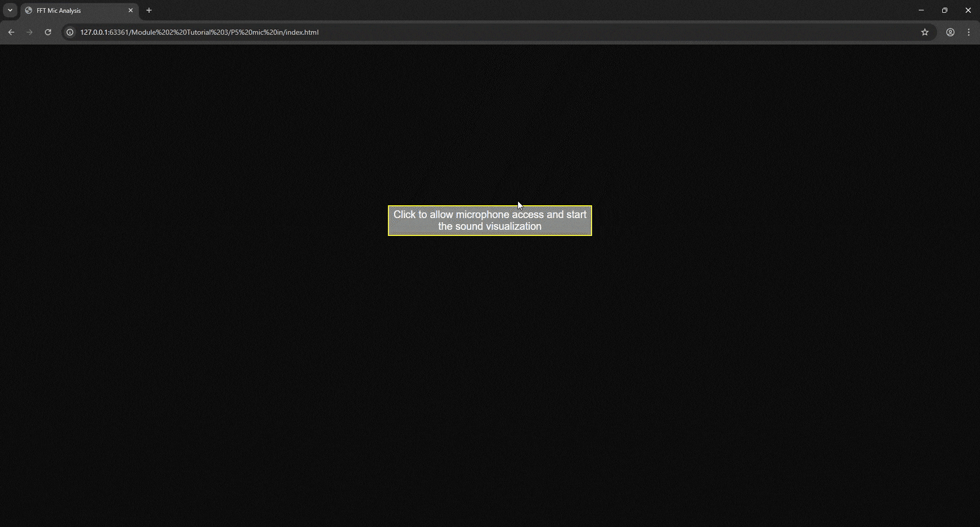Viewport: 980px width, 527px height.
Task: Close the FFT Mic Analysis tab
Action: (x=131, y=10)
